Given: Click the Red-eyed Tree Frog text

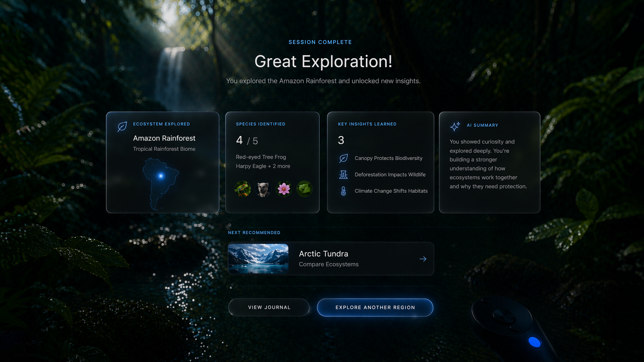Looking at the screenshot, I should 261,157.
